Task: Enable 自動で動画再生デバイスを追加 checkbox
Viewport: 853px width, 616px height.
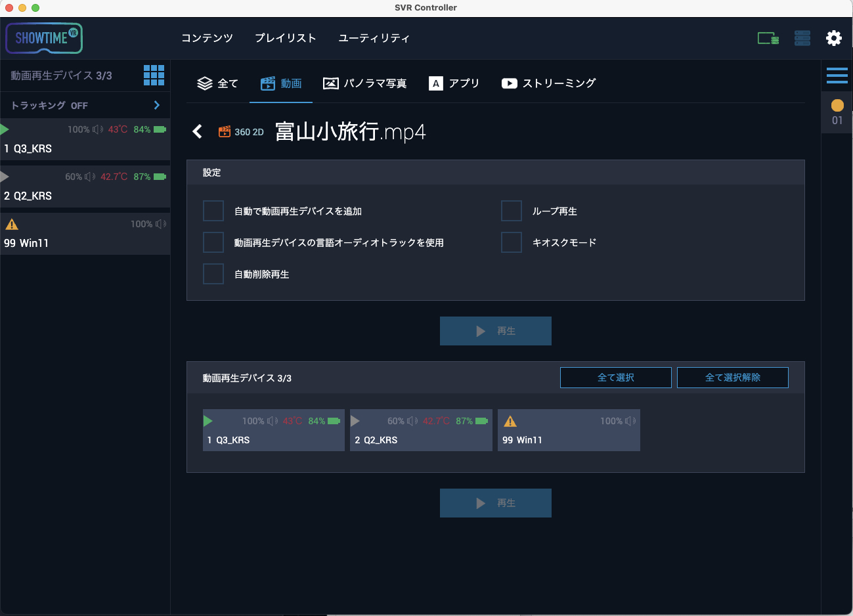Action: pyautogui.click(x=213, y=211)
